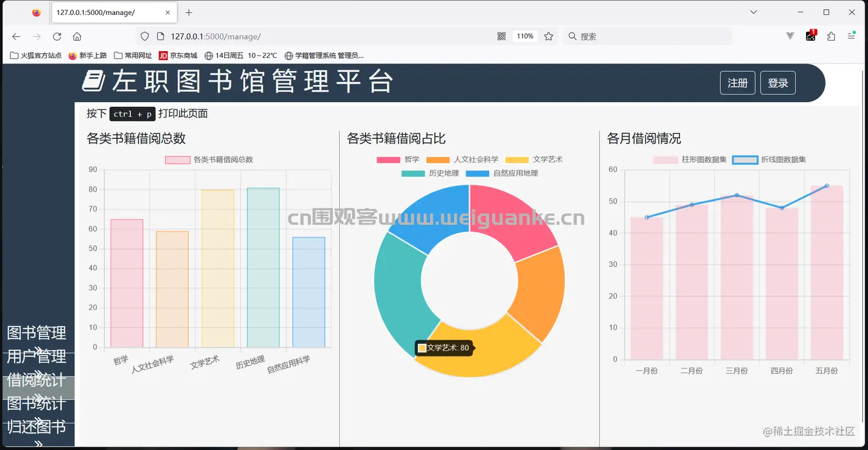Open the 新手上路 bookmark
Image resolution: width=868 pixels, height=450 pixels.
[x=88, y=56]
